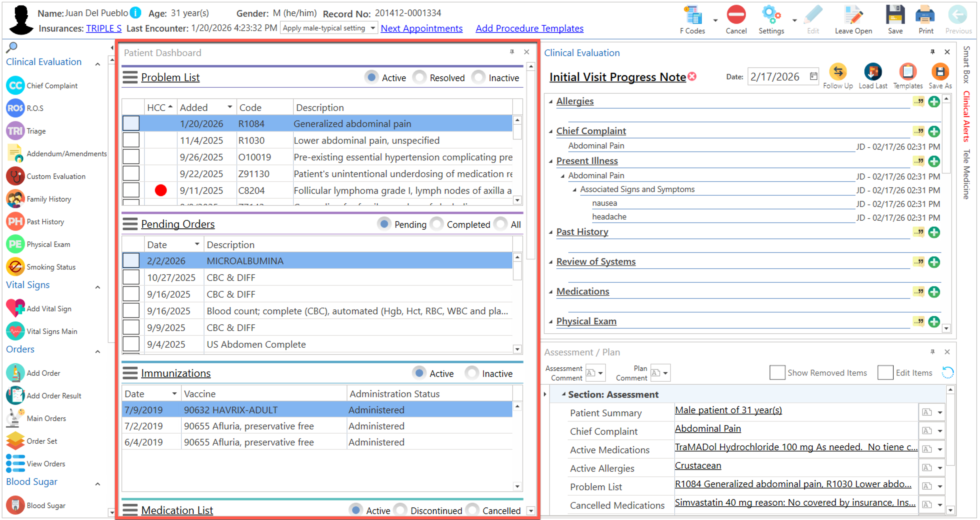
Task: Select Resolved in the Problem List filter
Action: (420, 78)
